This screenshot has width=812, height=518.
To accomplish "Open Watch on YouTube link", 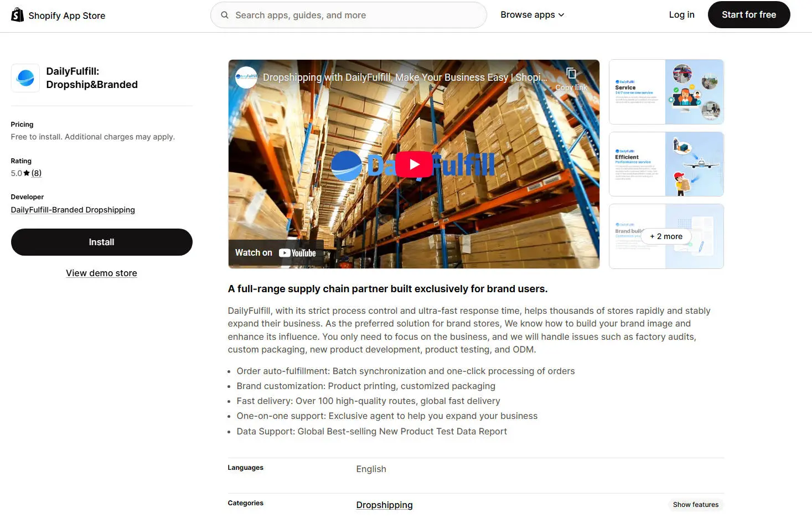I will click(x=276, y=253).
